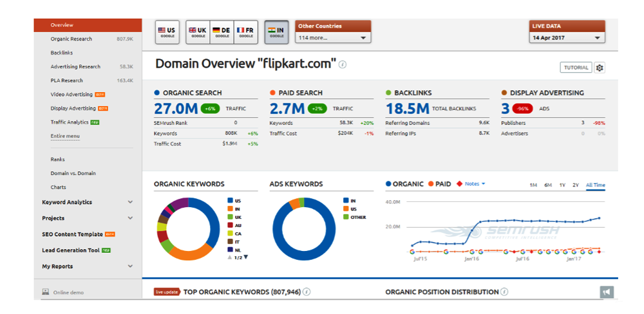Open Charts link in sidebar
The image size is (644, 314).
[x=59, y=187]
